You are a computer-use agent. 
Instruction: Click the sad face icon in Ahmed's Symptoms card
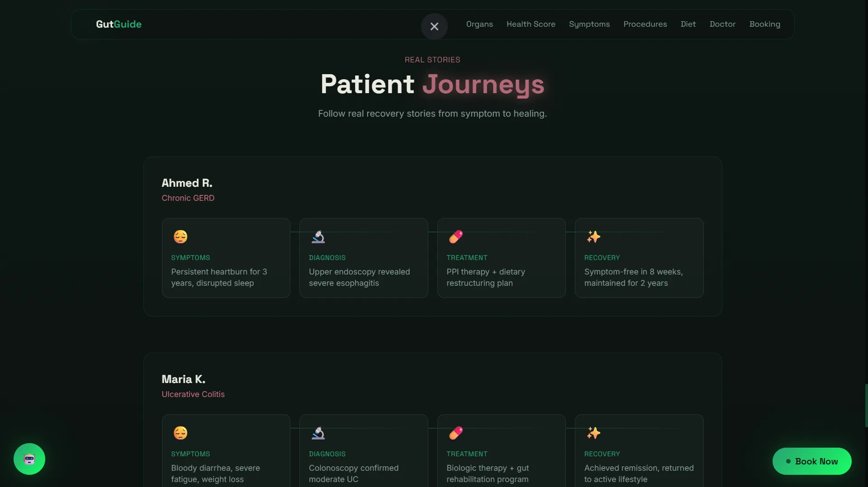(x=180, y=236)
